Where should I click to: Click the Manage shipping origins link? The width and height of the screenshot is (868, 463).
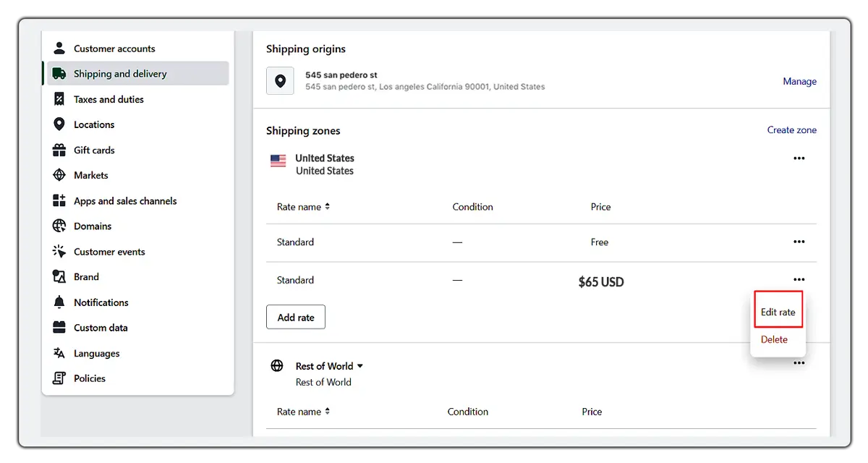[799, 82]
